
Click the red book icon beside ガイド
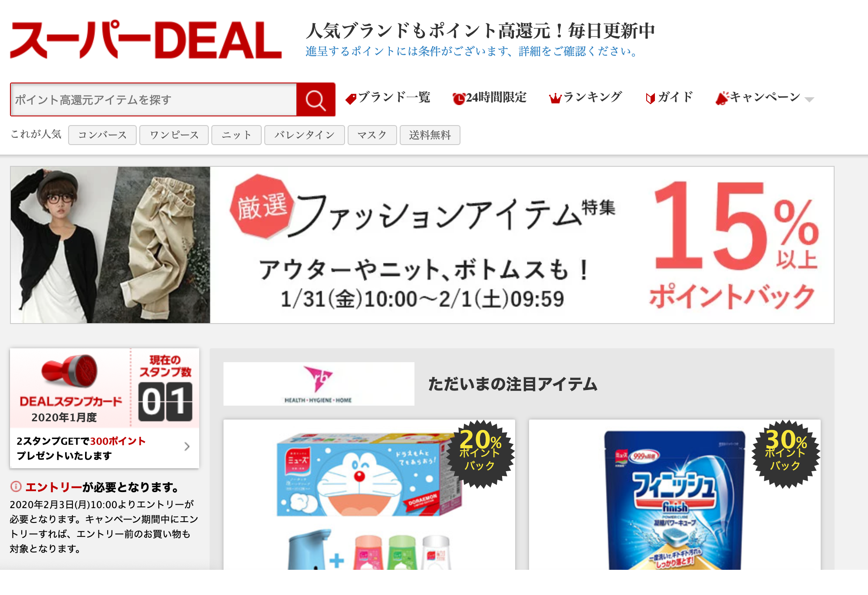coord(650,99)
